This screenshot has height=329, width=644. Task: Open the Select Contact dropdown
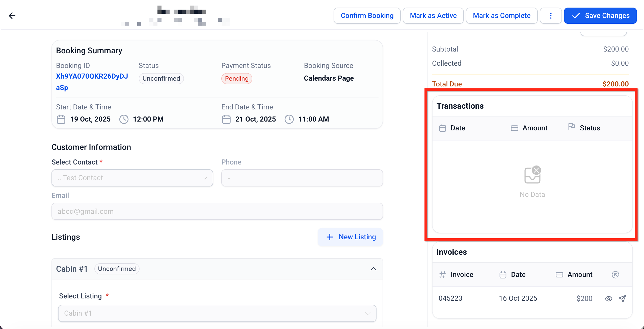click(132, 178)
